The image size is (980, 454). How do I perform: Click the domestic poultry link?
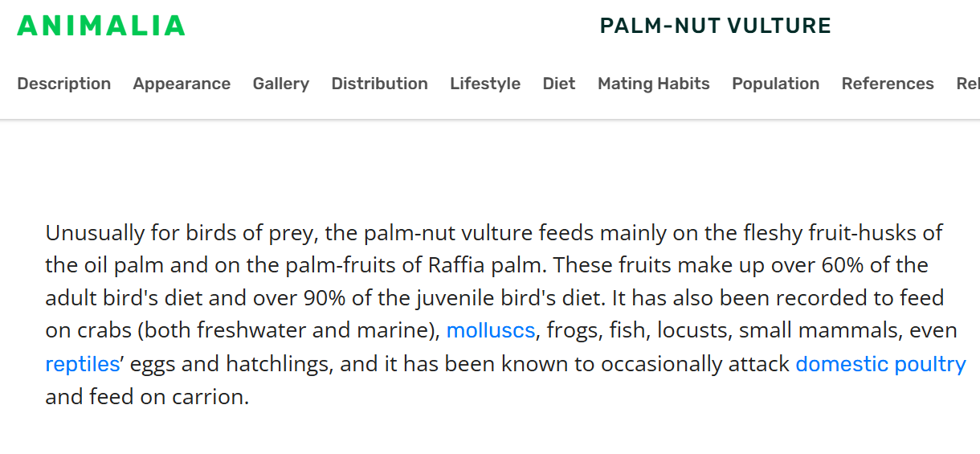point(880,364)
